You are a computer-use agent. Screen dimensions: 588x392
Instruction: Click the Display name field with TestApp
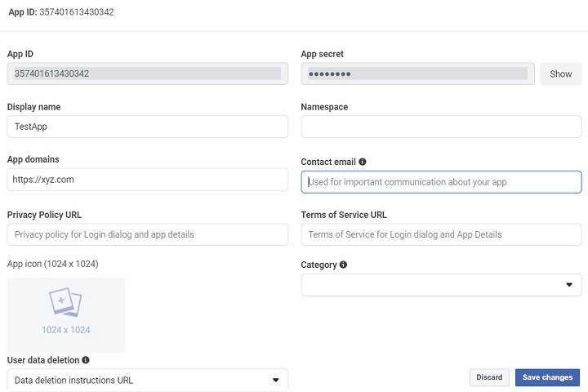(147, 127)
